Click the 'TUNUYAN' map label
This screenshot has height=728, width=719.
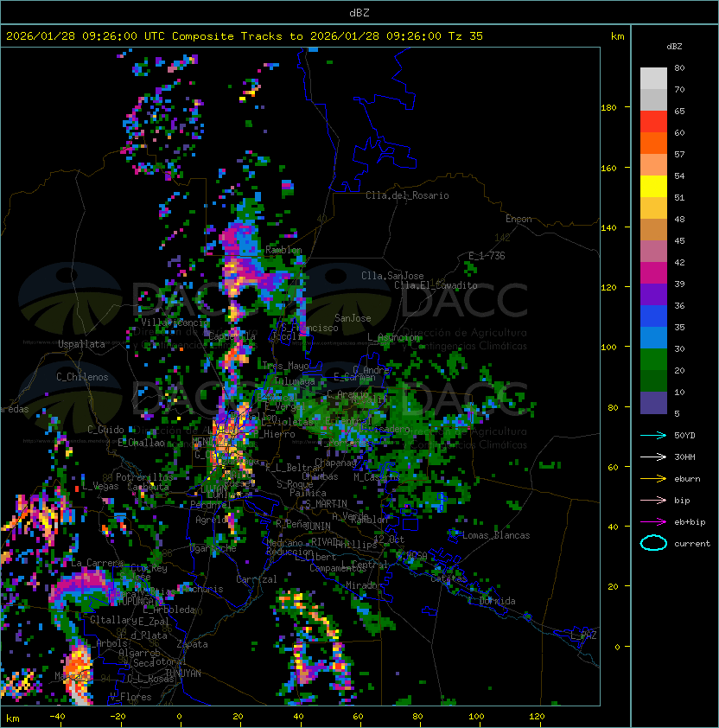(x=183, y=674)
